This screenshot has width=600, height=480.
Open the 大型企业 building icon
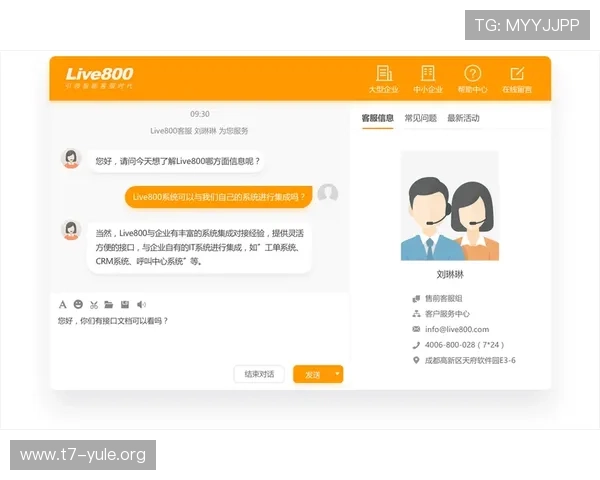(384, 73)
